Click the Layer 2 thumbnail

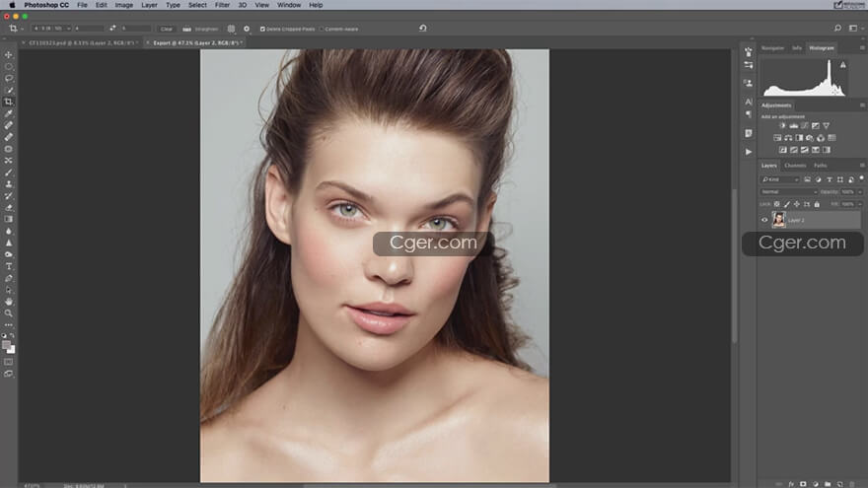tap(778, 220)
